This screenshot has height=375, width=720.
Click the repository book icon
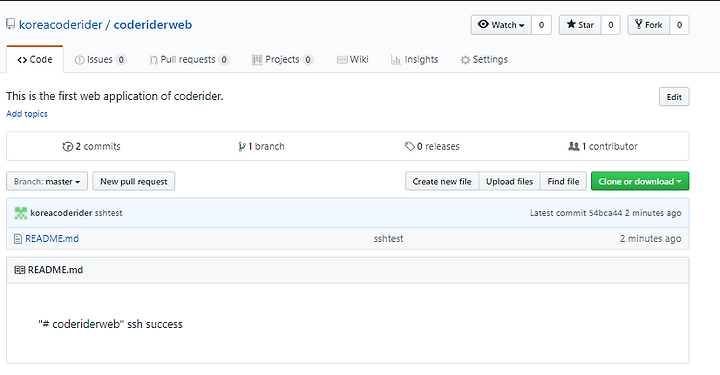[11, 24]
